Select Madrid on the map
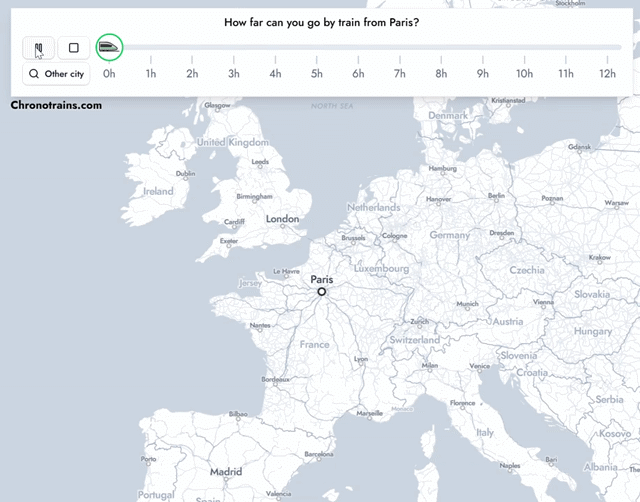 (x=226, y=472)
